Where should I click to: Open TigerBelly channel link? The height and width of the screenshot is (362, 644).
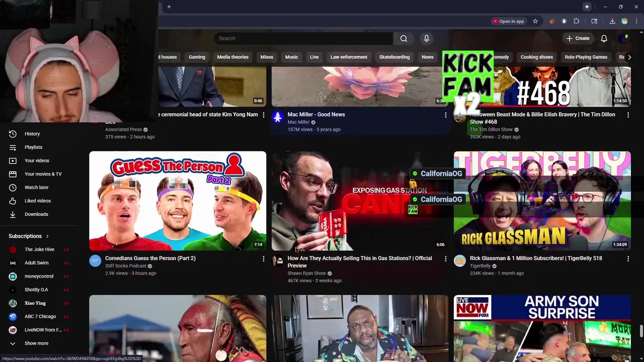pyautogui.click(x=480, y=266)
